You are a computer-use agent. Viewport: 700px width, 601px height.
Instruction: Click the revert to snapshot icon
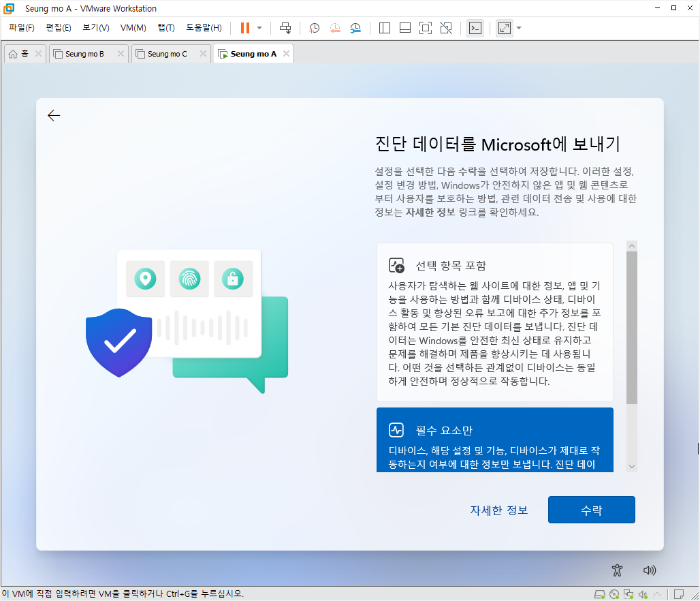click(335, 28)
